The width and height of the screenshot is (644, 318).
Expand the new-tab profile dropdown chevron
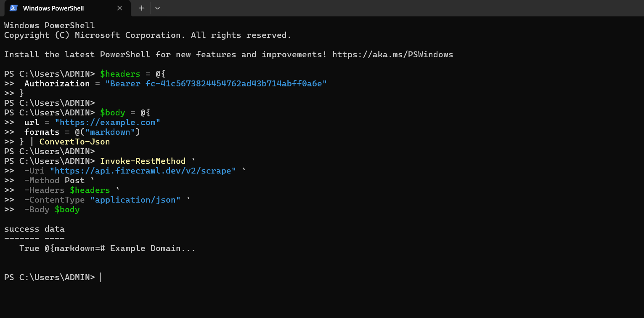[157, 8]
